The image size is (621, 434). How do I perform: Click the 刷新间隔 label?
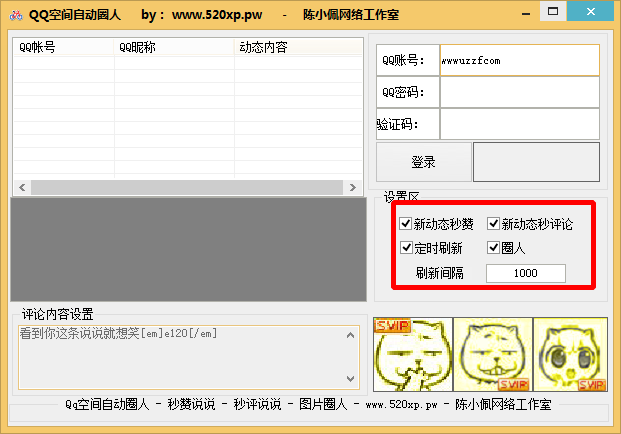tap(439, 273)
